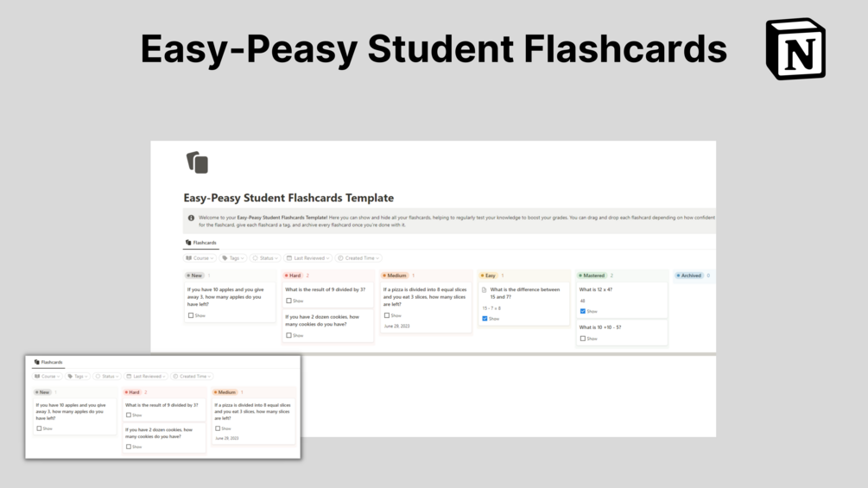Uncheck Show on the 'What is 12 x 4?' card

(x=583, y=312)
